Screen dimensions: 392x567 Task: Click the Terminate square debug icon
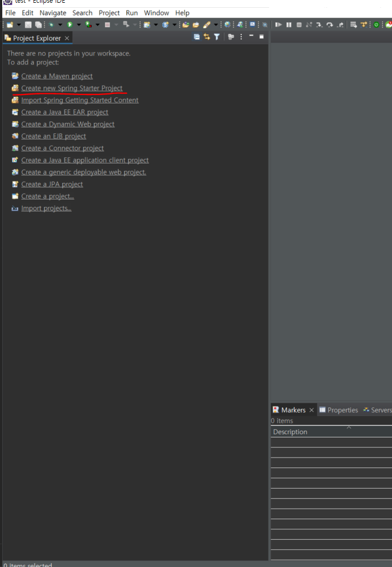pyautogui.click(x=299, y=24)
